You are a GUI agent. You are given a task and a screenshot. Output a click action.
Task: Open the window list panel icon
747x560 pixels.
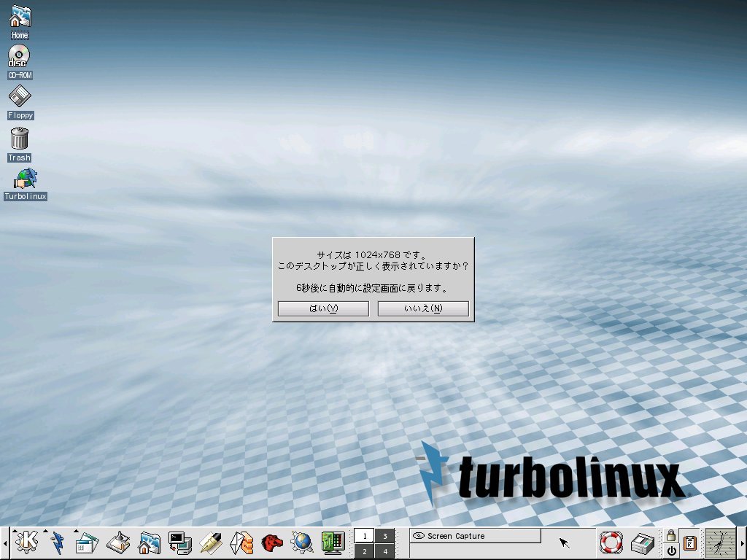click(87, 542)
